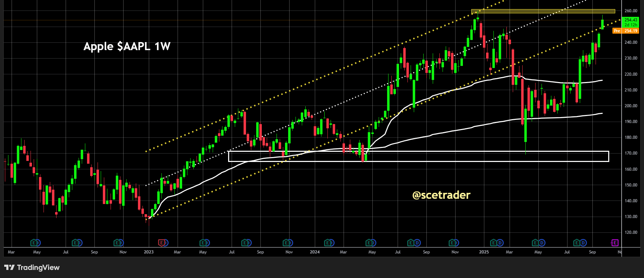
Task: Click the 2023 label on the time axis
Action: tap(148, 252)
